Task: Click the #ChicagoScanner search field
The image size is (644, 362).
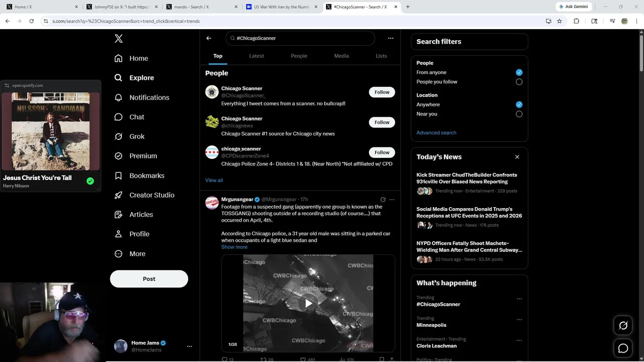Action: [x=300, y=38]
